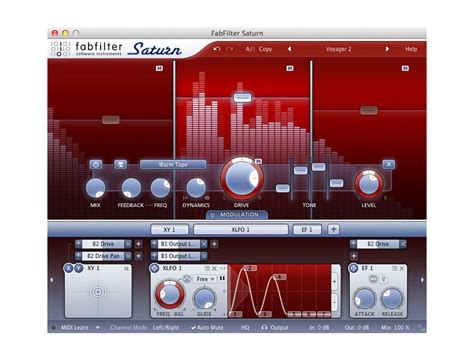Viewport: 474px width, 361px height.
Task: Add a new modulation source with plus
Action: [333, 229]
